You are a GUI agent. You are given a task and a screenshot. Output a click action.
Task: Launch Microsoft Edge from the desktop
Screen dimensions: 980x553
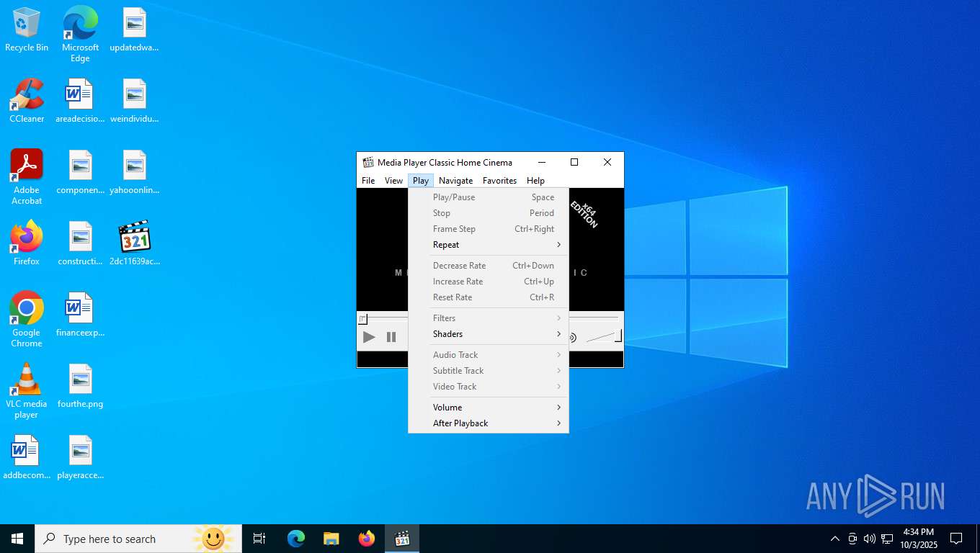[80, 34]
